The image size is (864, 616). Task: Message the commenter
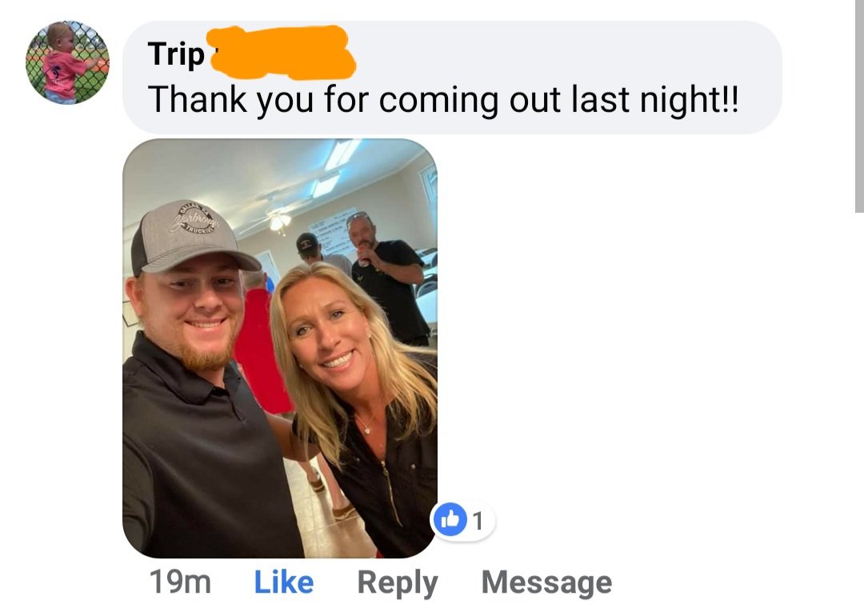pos(546,582)
